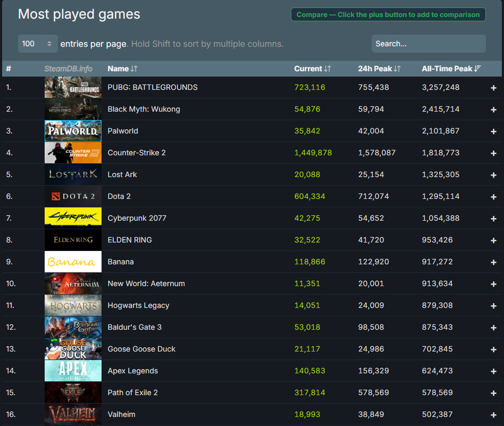Click the plus icon for Dota 2
The width and height of the screenshot is (504, 426).
click(x=493, y=197)
